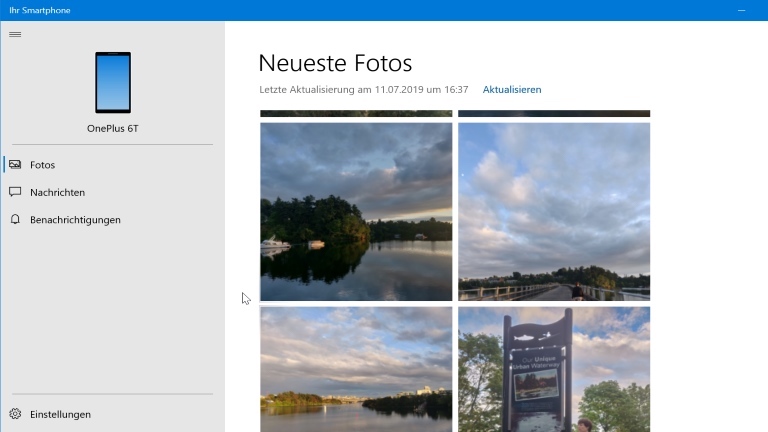Minimize the Ihr Smartphone window

point(742,10)
